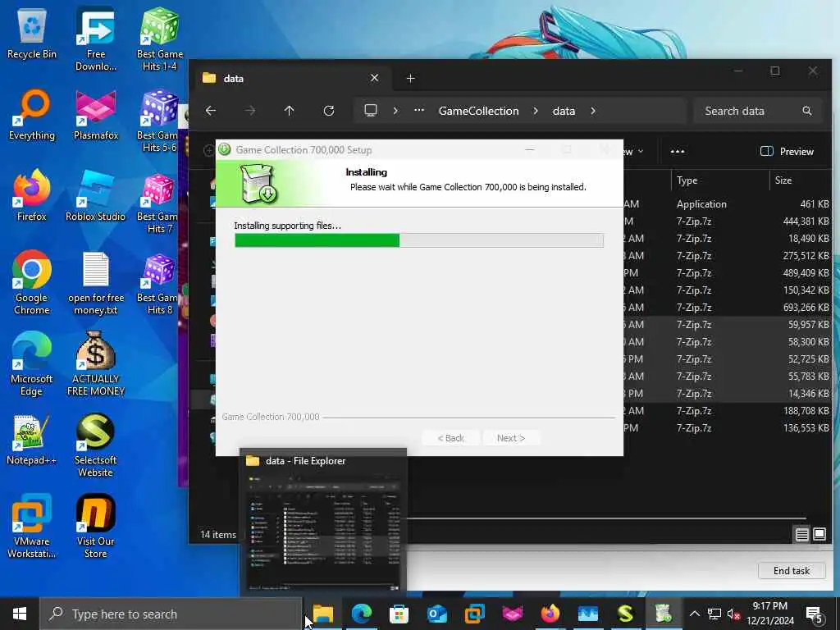Close the data tab
840x630 pixels.
pos(374,78)
